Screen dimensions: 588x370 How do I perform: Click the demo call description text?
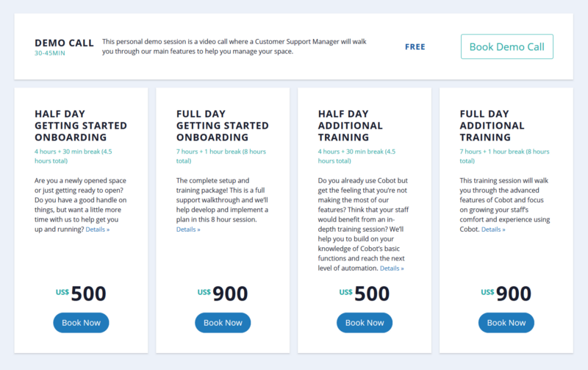(234, 46)
